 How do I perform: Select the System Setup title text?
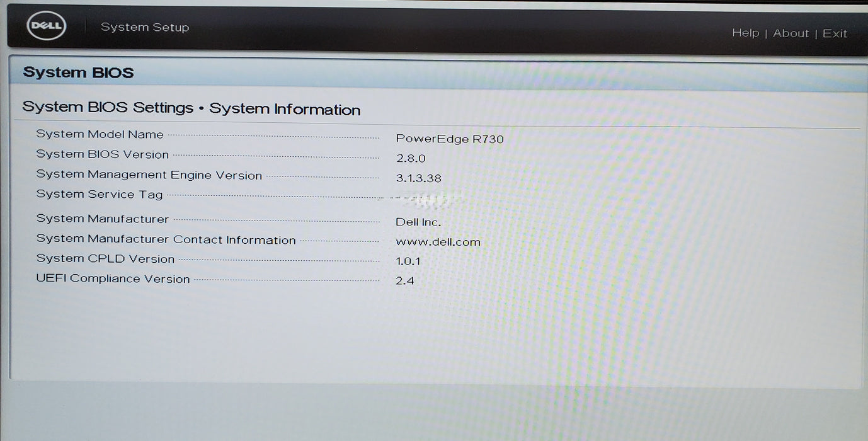point(145,27)
